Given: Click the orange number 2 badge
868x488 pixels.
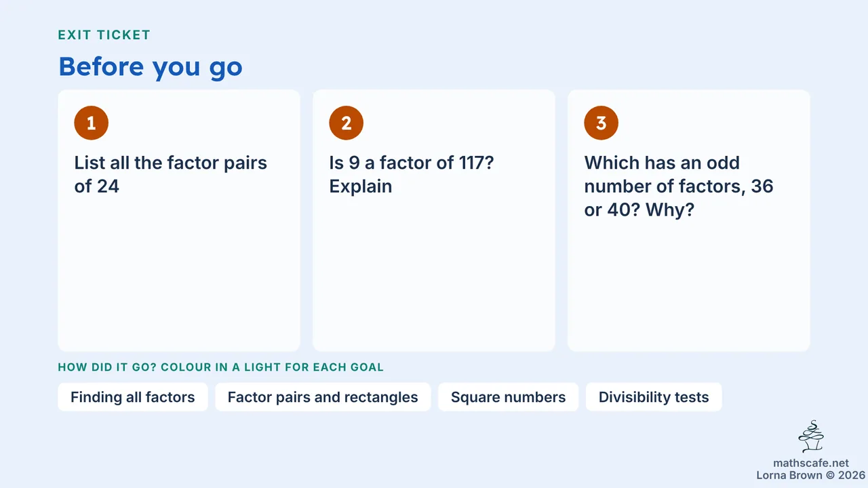Looking at the screenshot, I should pyautogui.click(x=347, y=123).
